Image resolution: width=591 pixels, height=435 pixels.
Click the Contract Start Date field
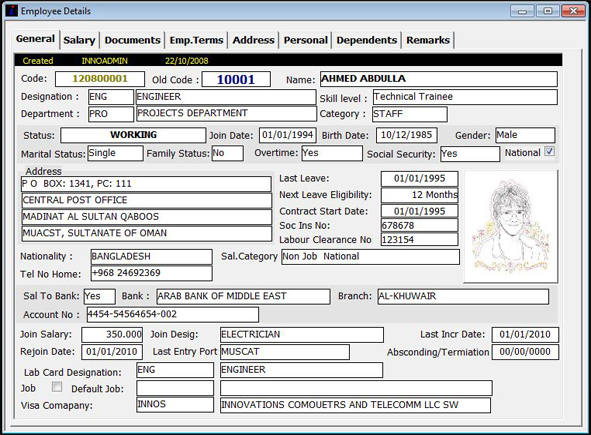point(420,211)
